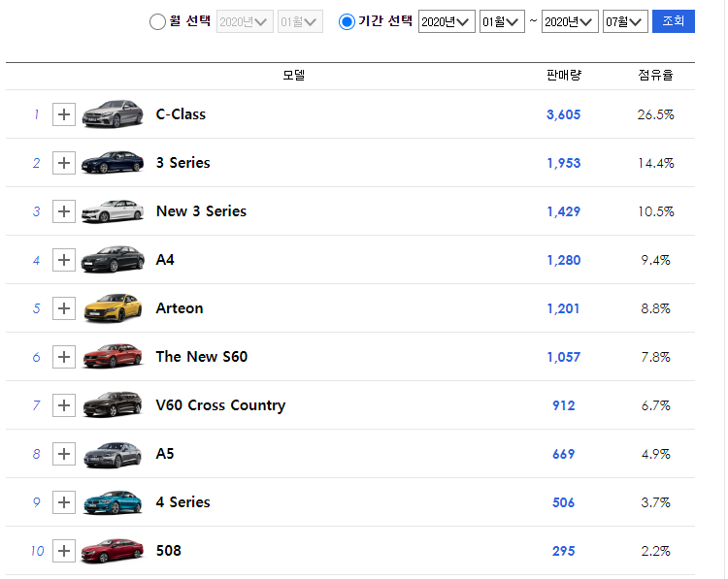Click the silver C-Class car thumbnail
This screenshot has height=579, width=728.
point(113,113)
